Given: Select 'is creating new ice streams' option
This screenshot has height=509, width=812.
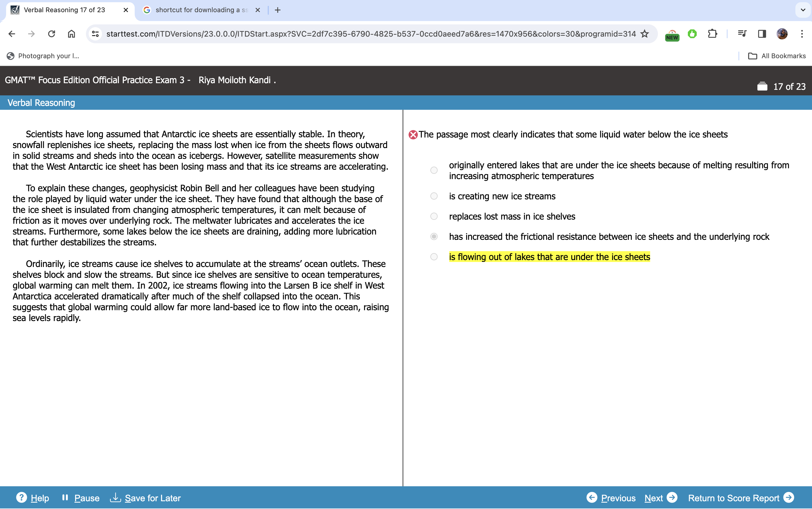Looking at the screenshot, I should 434,196.
